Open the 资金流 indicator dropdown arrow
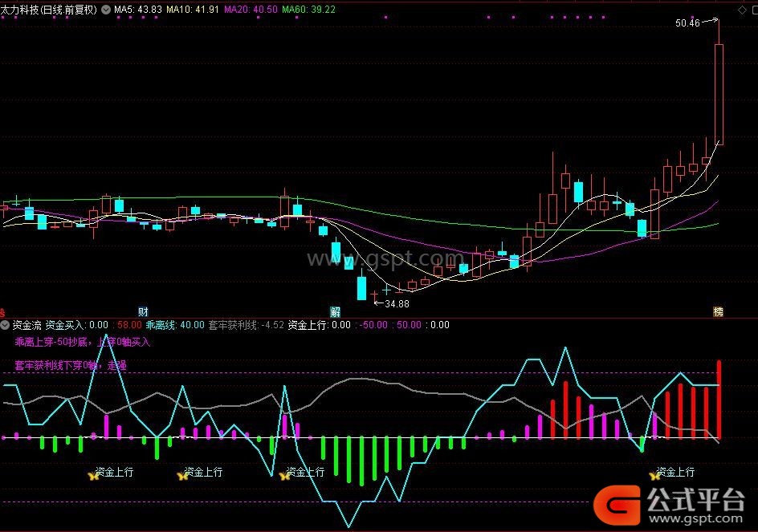The image size is (758, 532). (x=6, y=325)
